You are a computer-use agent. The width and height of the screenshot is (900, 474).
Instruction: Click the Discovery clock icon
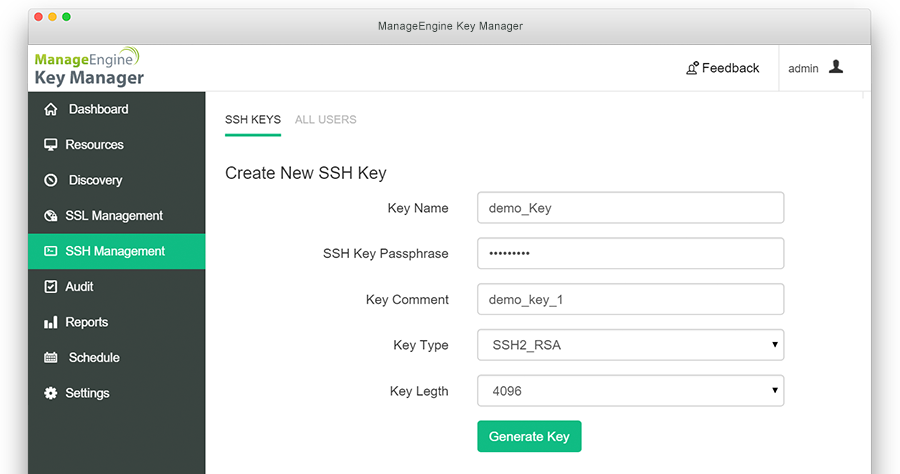pyautogui.click(x=51, y=181)
